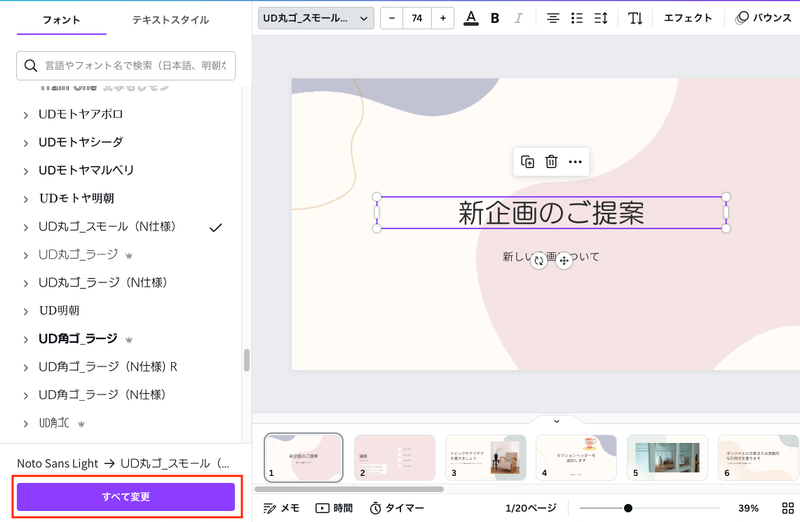Click the checkmark beside UD丸ゴ_スモール（N仕様）
The image size is (800, 522).
click(216, 228)
